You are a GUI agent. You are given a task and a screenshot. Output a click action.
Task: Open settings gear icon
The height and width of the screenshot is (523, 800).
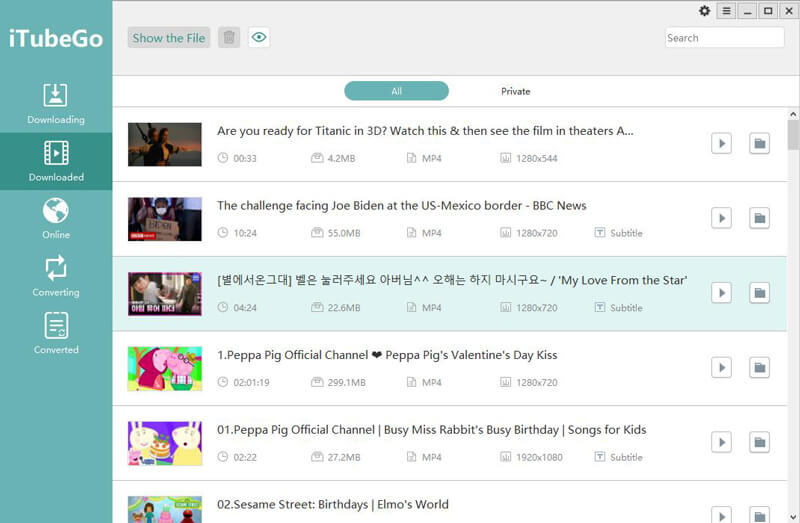click(x=705, y=11)
